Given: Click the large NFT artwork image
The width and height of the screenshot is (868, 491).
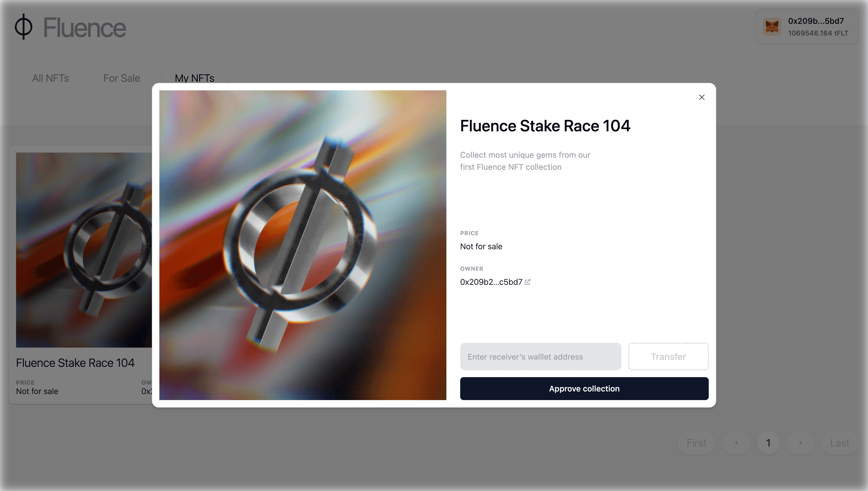Looking at the screenshot, I should [302, 245].
